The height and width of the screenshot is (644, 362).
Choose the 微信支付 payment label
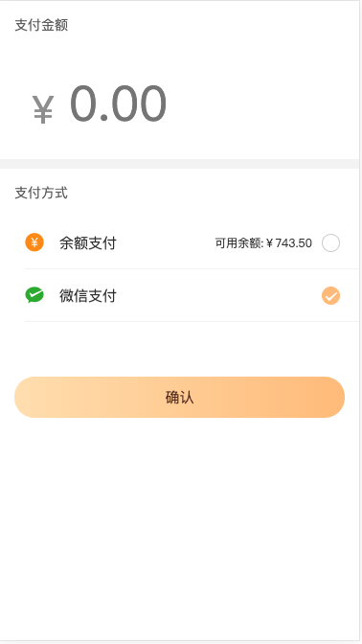point(88,296)
